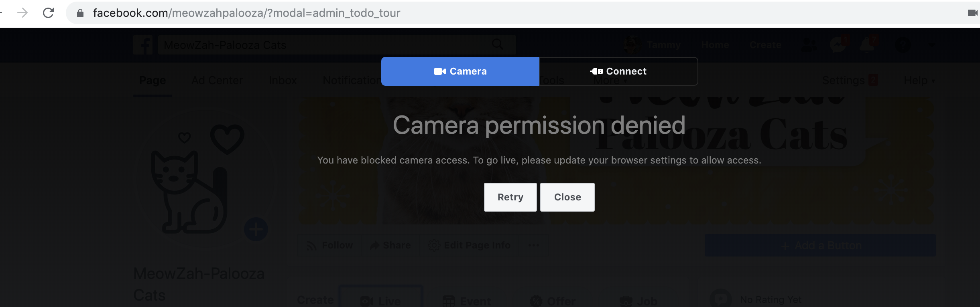Expand the Help dropdown menu
Screen dimensions: 980x307
(x=919, y=81)
